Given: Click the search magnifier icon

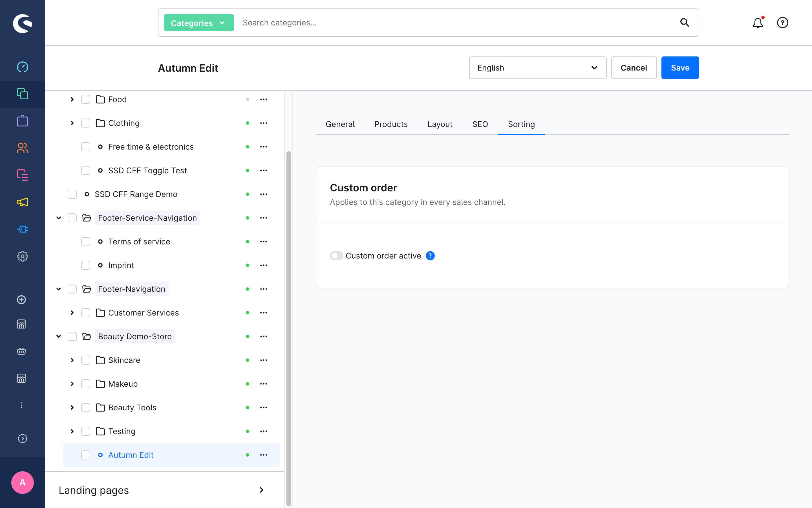Looking at the screenshot, I should point(685,23).
